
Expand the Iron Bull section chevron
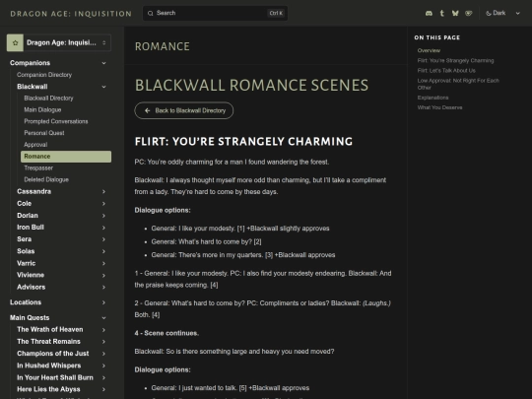103,228
